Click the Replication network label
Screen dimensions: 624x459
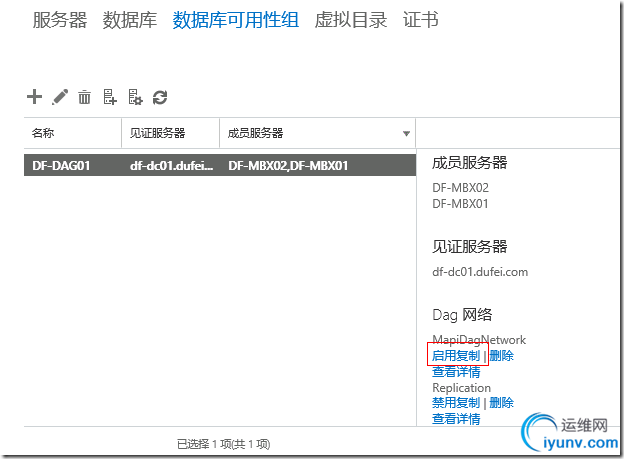[x=462, y=388]
